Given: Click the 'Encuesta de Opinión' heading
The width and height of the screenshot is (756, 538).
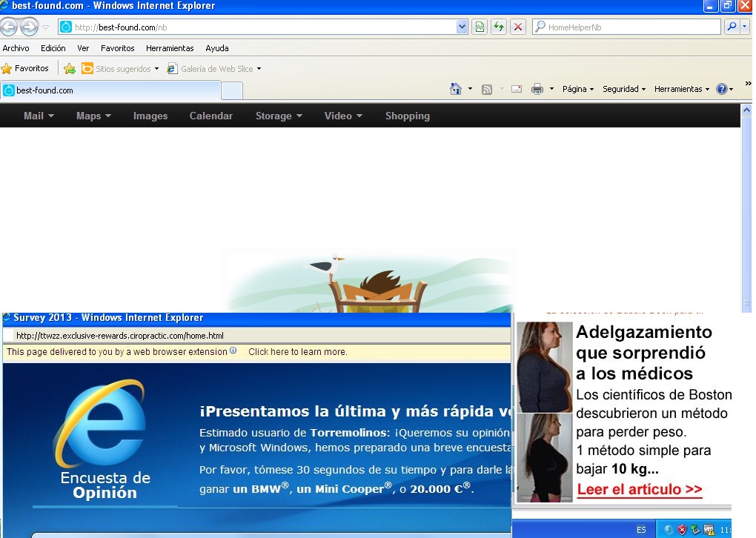Looking at the screenshot, I should (105, 485).
